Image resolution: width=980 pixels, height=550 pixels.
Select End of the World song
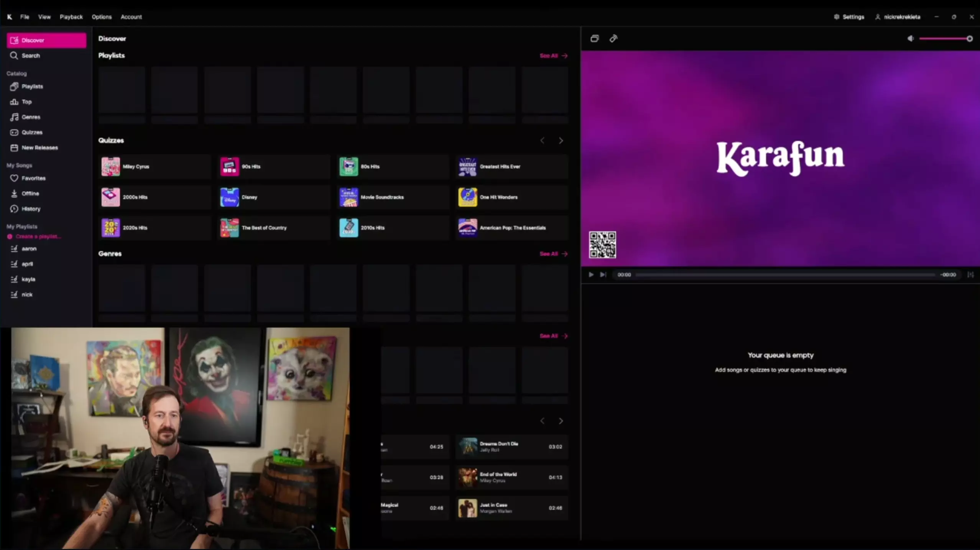coord(512,478)
